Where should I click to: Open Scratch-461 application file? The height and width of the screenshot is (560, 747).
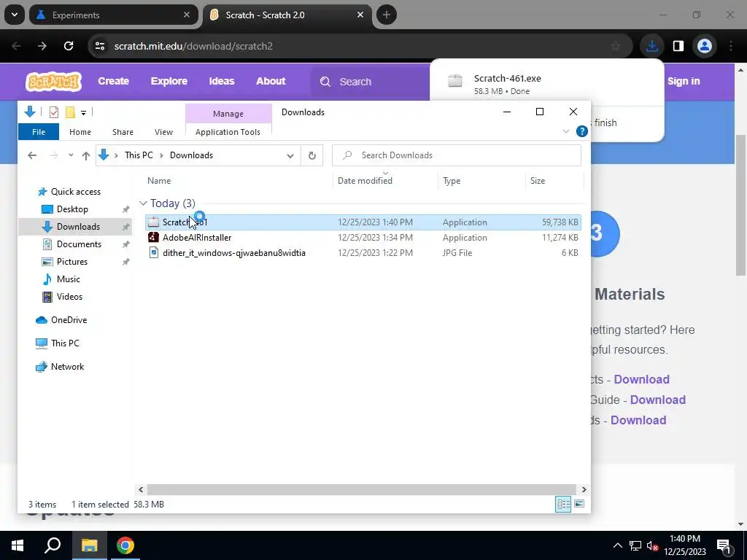363,222
